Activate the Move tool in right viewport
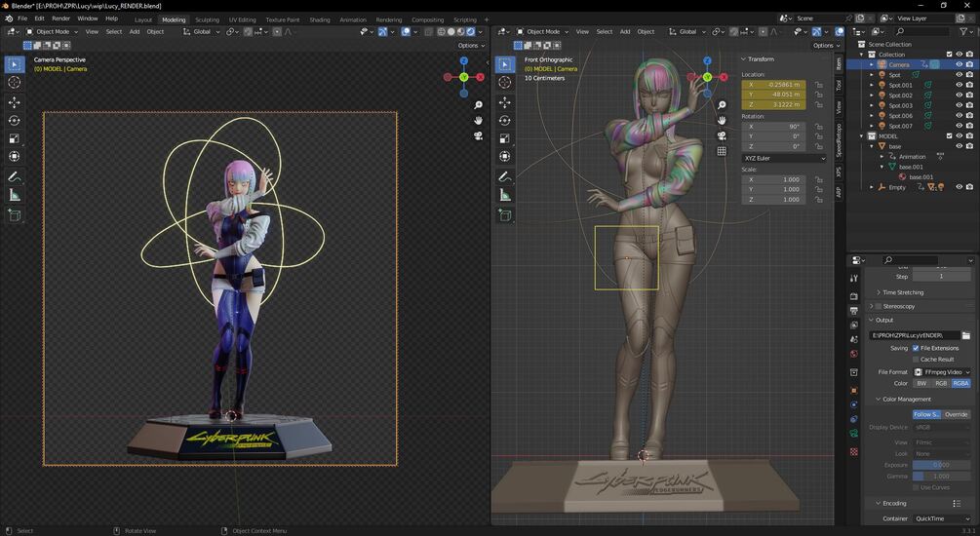The image size is (980, 536). pos(505,101)
